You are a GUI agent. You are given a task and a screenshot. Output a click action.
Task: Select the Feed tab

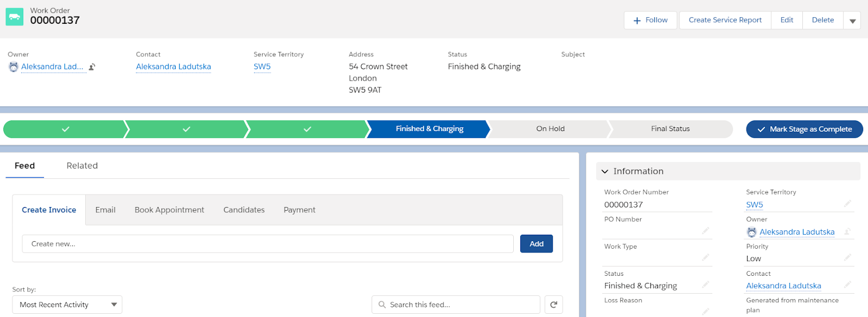pyautogui.click(x=24, y=166)
